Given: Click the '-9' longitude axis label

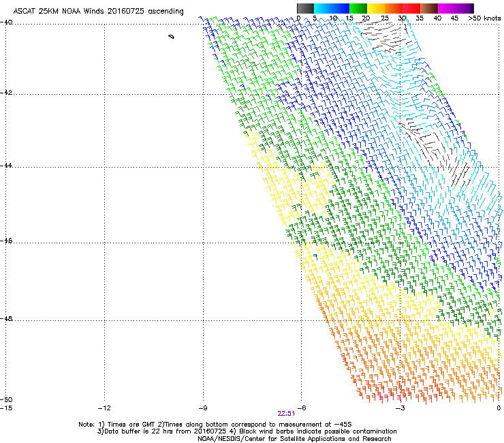Looking at the screenshot, I should pos(203,408).
